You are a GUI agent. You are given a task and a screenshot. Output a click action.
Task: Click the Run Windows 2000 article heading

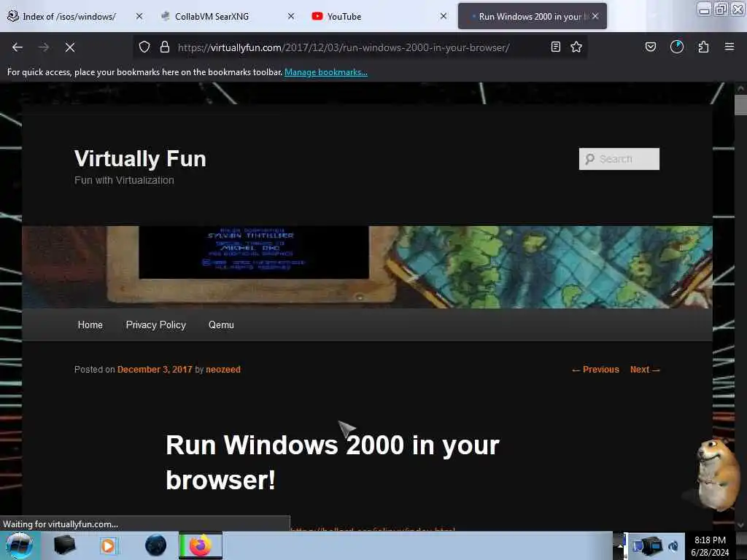[x=332, y=462]
